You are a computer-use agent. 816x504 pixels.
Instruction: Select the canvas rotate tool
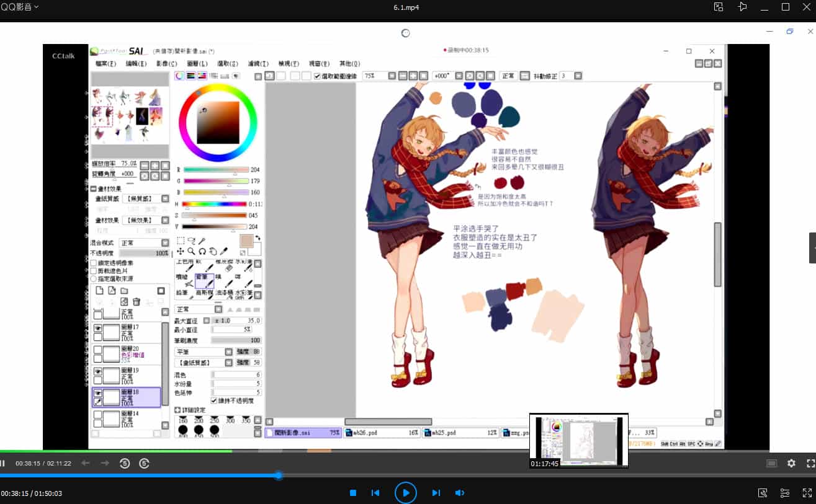(x=213, y=251)
